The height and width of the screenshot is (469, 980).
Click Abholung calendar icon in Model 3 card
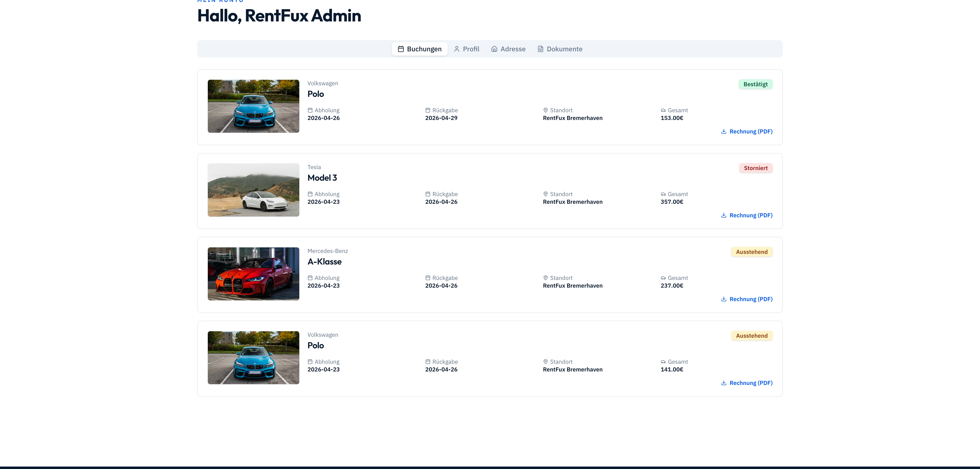(x=310, y=194)
